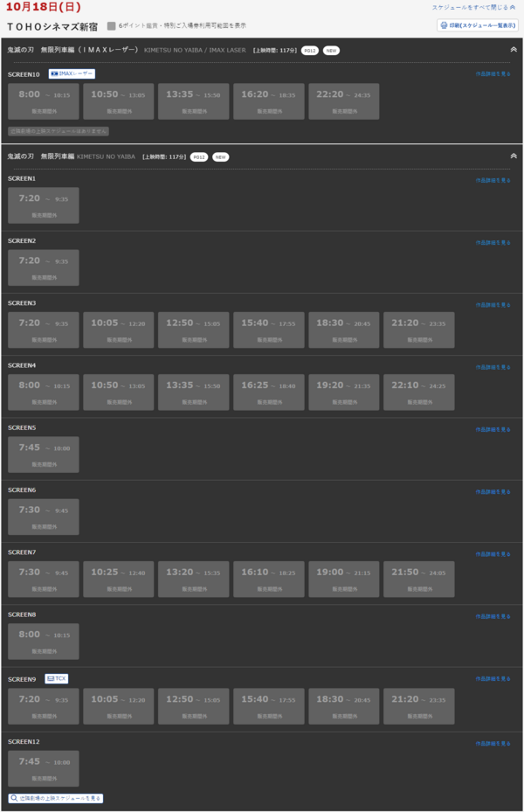This screenshot has height=812, width=524.
Task: Select SCREEN7 10:25 showtime
Action: tap(119, 580)
